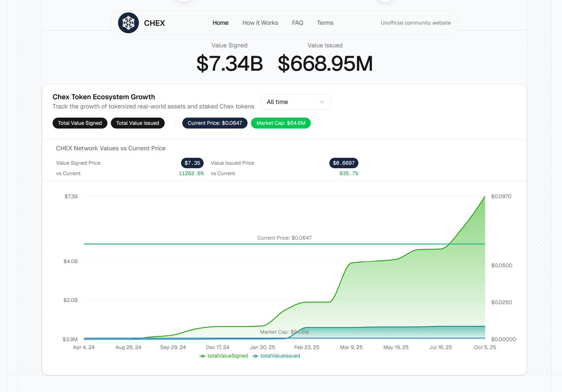Click the CHEX logo icon

129,23
